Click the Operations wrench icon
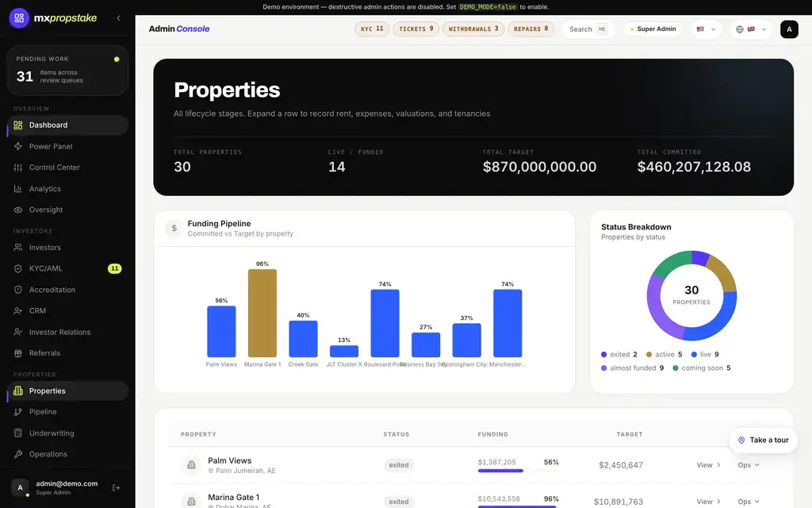Image resolution: width=812 pixels, height=508 pixels. (x=18, y=454)
